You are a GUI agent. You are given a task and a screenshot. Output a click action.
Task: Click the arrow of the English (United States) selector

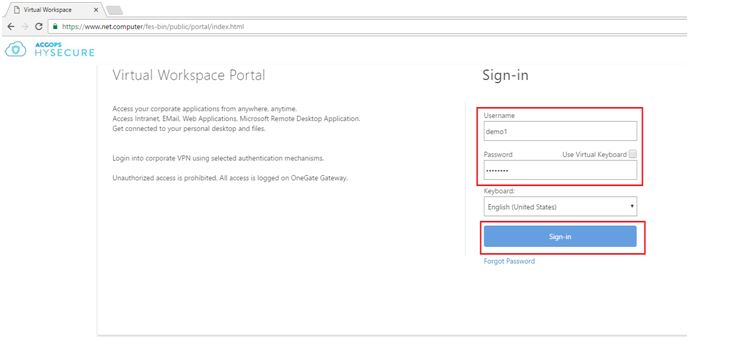click(x=632, y=207)
